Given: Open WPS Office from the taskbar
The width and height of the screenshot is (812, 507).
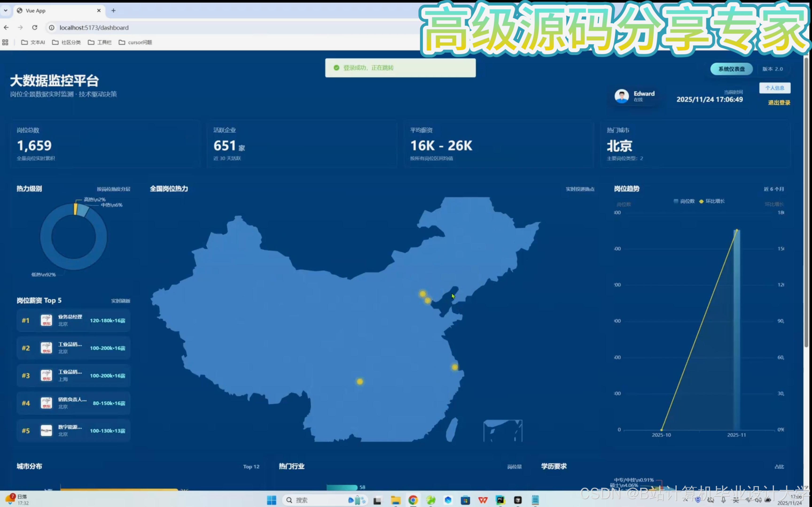Looking at the screenshot, I should pyautogui.click(x=483, y=500).
